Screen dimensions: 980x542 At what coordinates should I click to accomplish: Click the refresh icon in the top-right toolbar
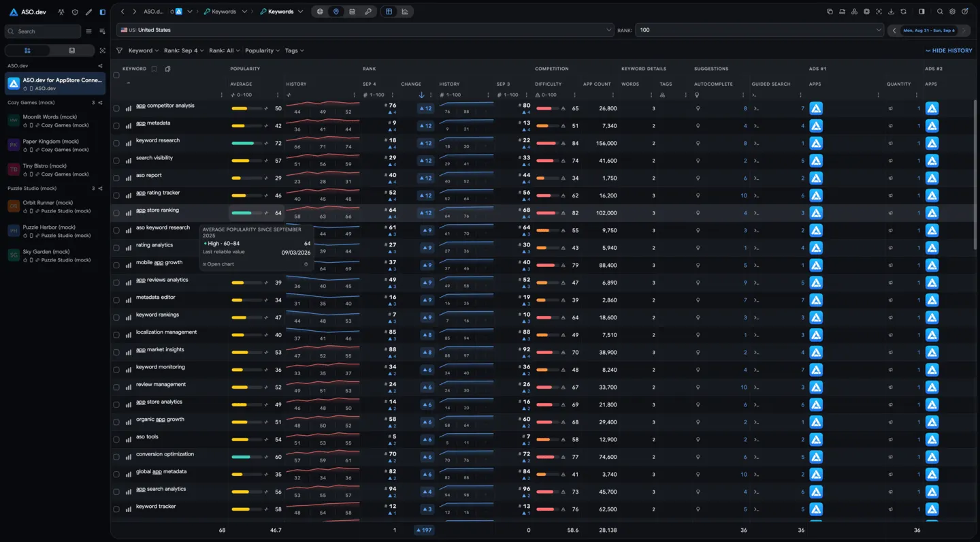click(x=903, y=12)
